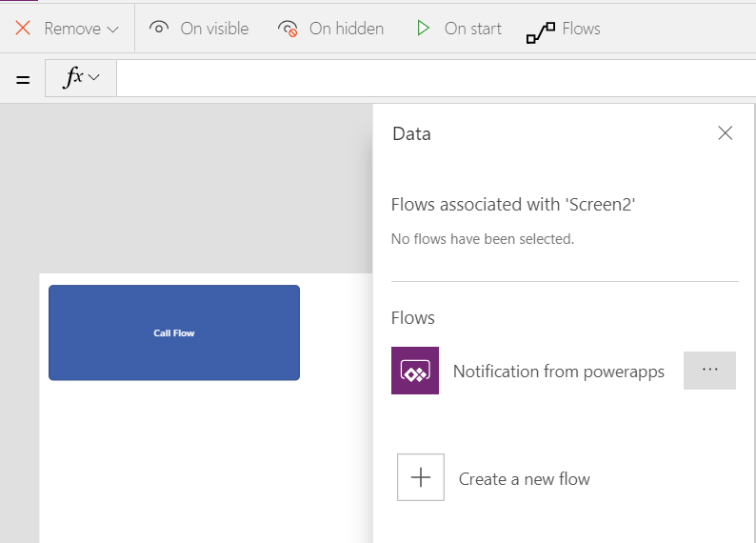The width and height of the screenshot is (756, 543).
Task: Click 'No flows have been selected.' text
Action: click(483, 239)
